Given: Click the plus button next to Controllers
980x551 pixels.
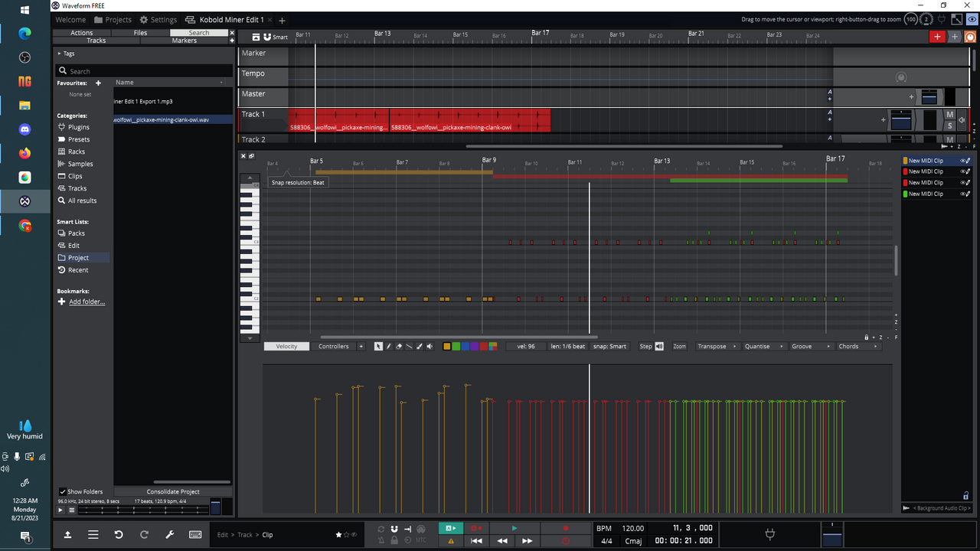Looking at the screenshot, I should coord(361,347).
